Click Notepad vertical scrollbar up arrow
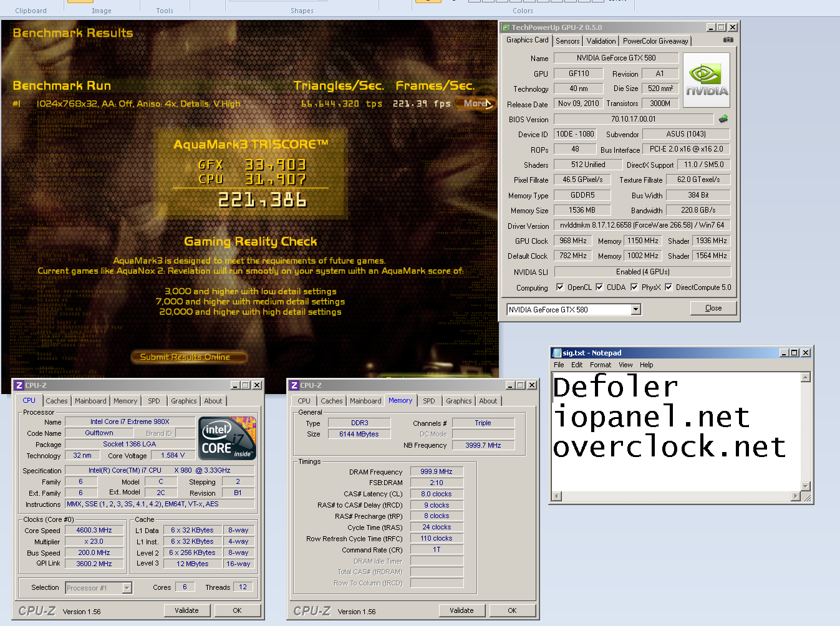 pyautogui.click(x=806, y=377)
